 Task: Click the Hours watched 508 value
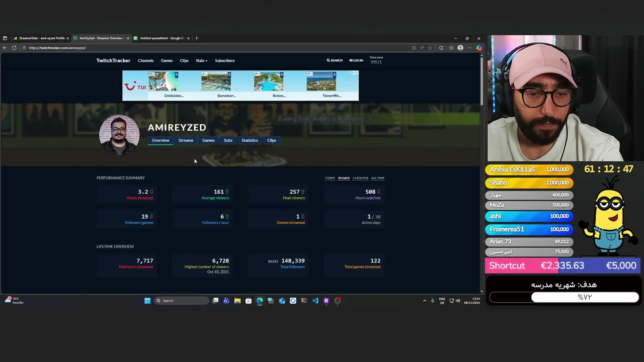point(370,192)
